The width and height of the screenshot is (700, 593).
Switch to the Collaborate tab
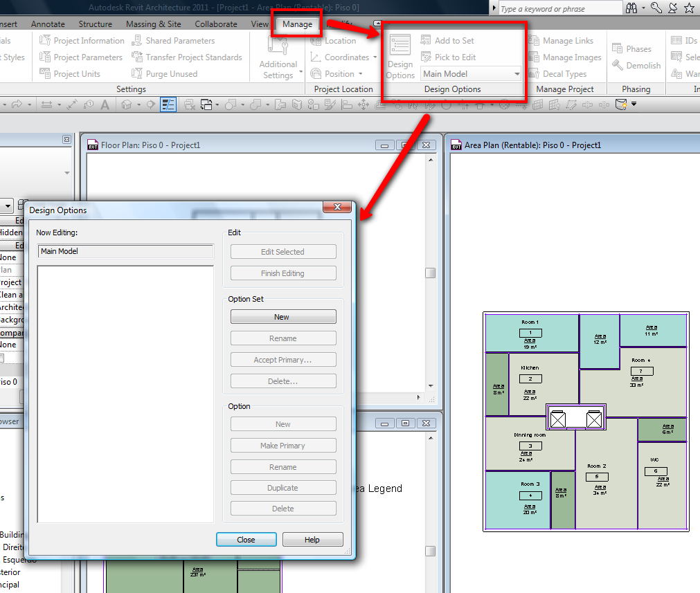coord(216,24)
